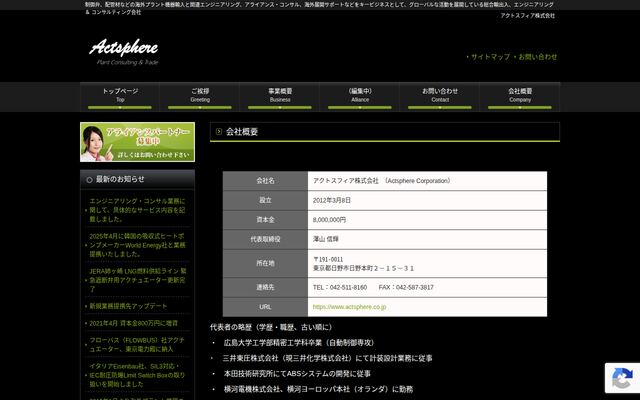Open お問い合わせ Contact menu item

coord(440,97)
